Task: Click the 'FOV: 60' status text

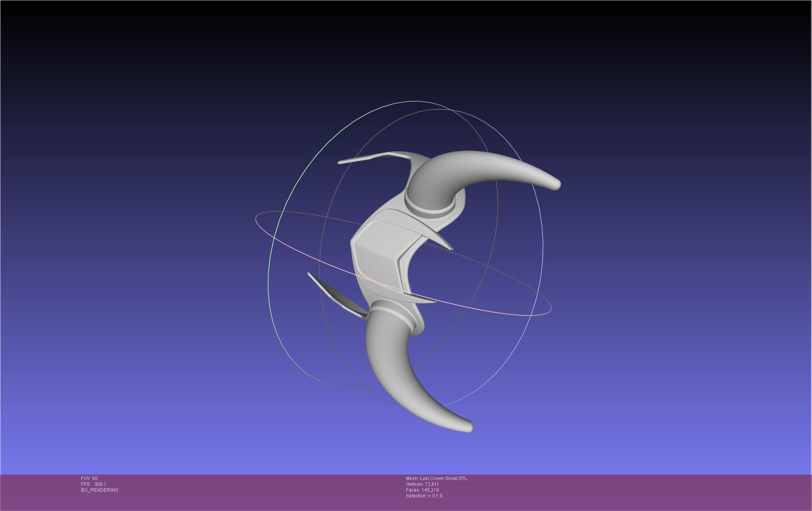Action: tap(89, 478)
